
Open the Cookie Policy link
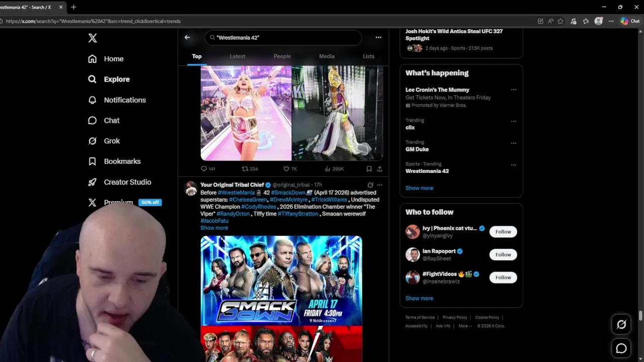click(487, 318)
